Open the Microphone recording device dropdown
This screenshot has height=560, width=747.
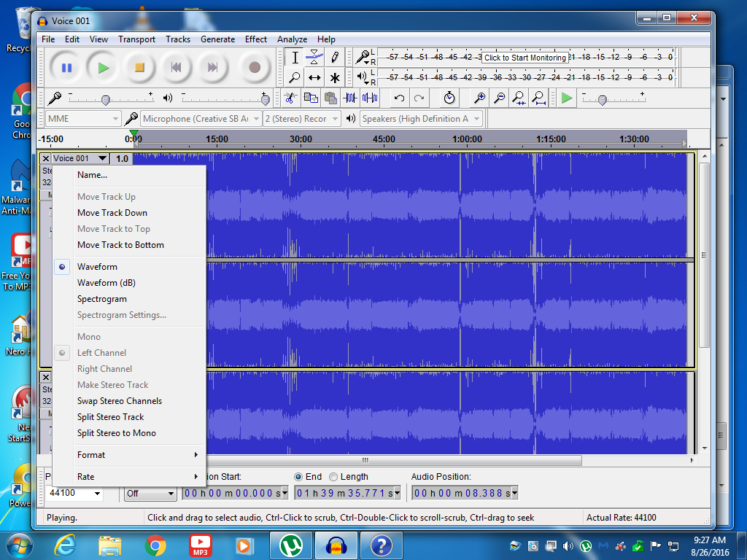click(x=201, y=119)
